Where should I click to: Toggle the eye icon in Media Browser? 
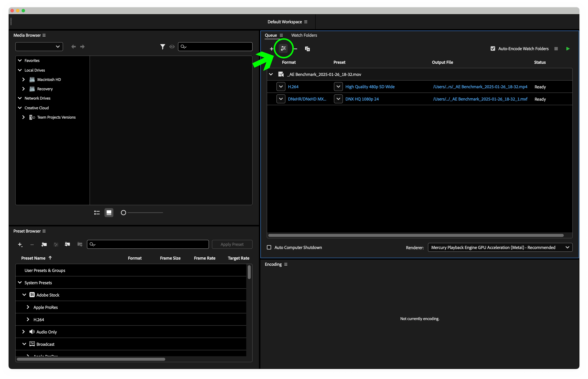[x=172, y=46]
